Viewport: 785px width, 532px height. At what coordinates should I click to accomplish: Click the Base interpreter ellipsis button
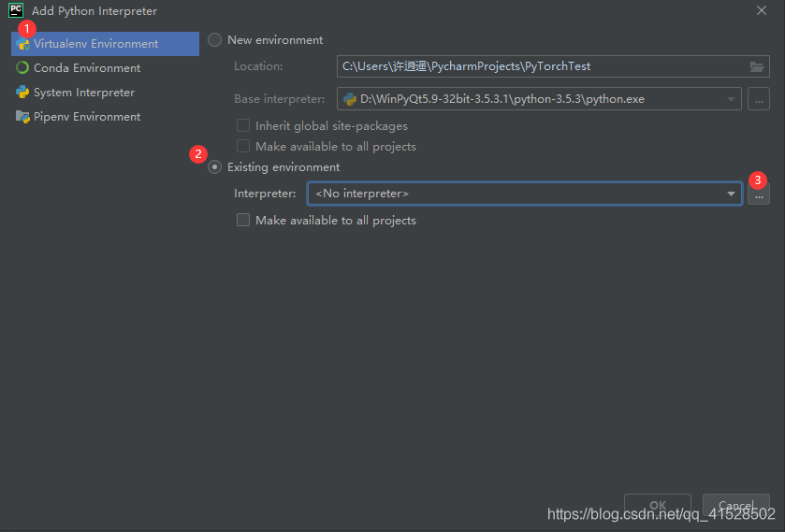758,99
